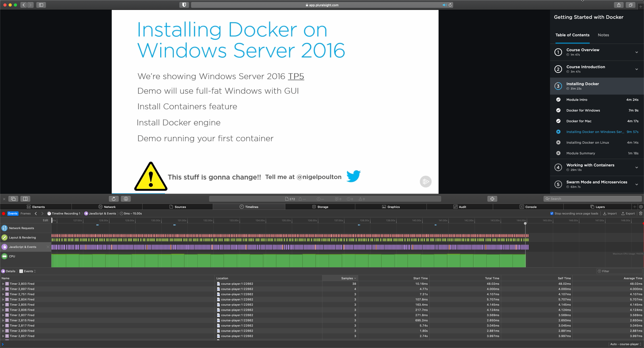This screenshot has height=348, width=644.
Task: Switch the timeline view to Frames
Action: click(x=25, y=213)
